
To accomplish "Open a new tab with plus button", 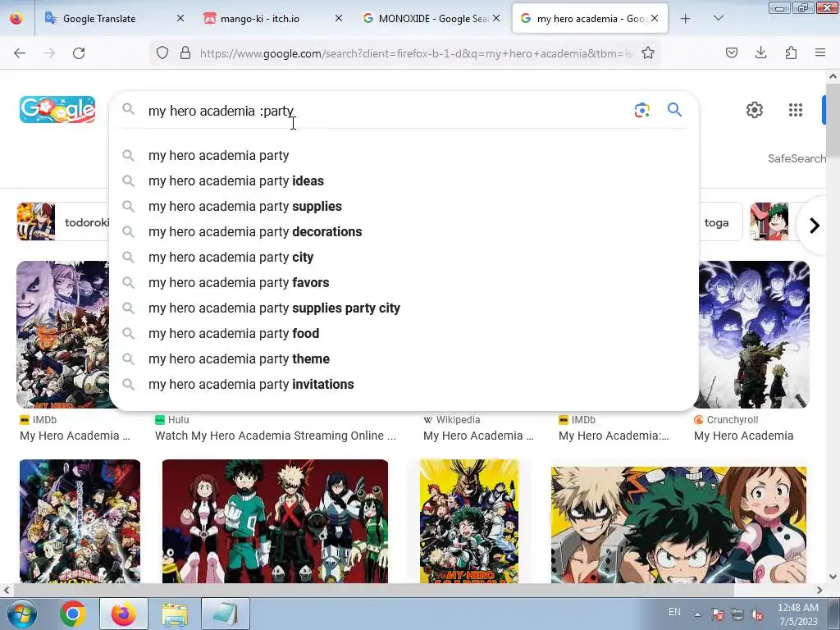I will 685,19.
